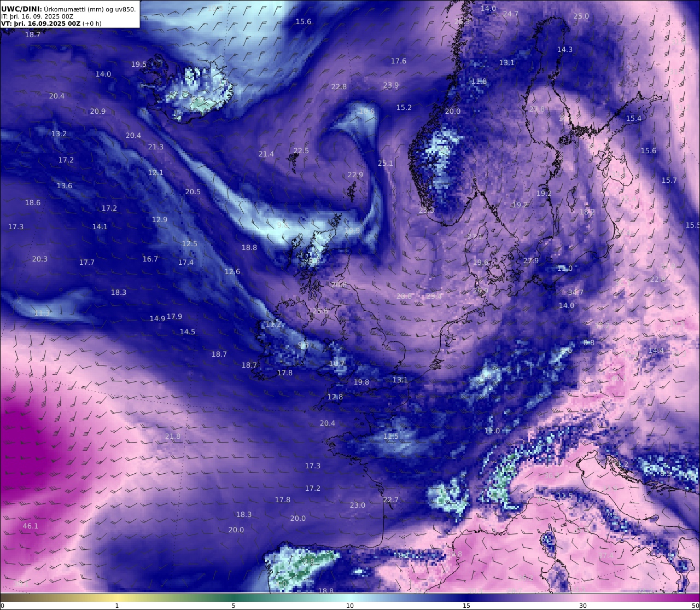Click the 23.9 map value
Image resolution: width=700 pixels, height=610 pixels.
[391, 85]
